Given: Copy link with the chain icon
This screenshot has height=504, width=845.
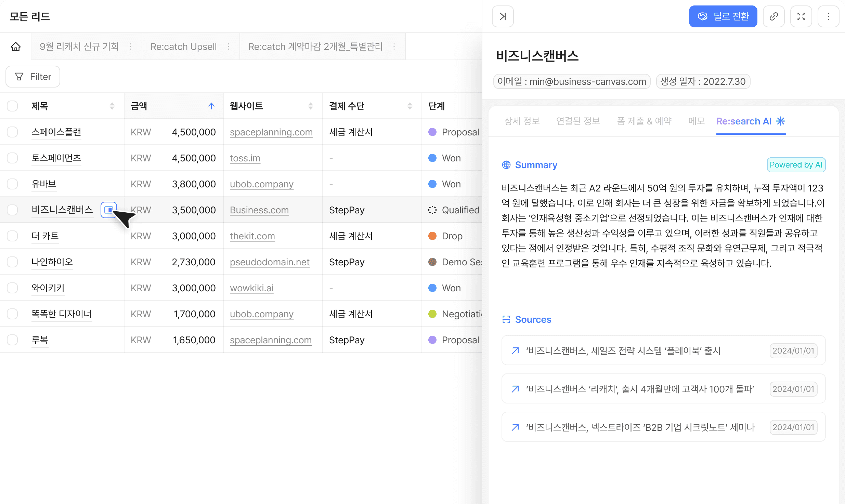Looking at the screenshot, I should pyautogui.click(x=773, y=16).
